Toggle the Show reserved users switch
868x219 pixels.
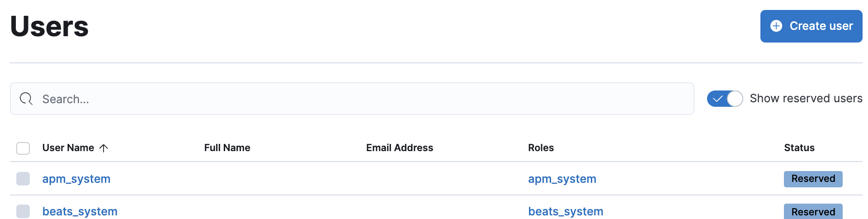click(725, 99)
